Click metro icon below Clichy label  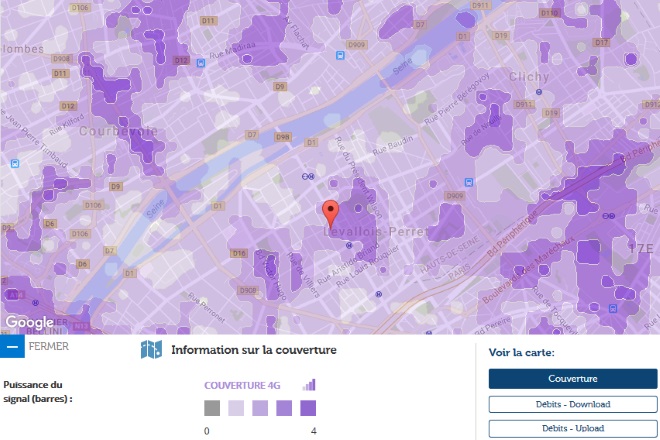[x=539, y=92]
